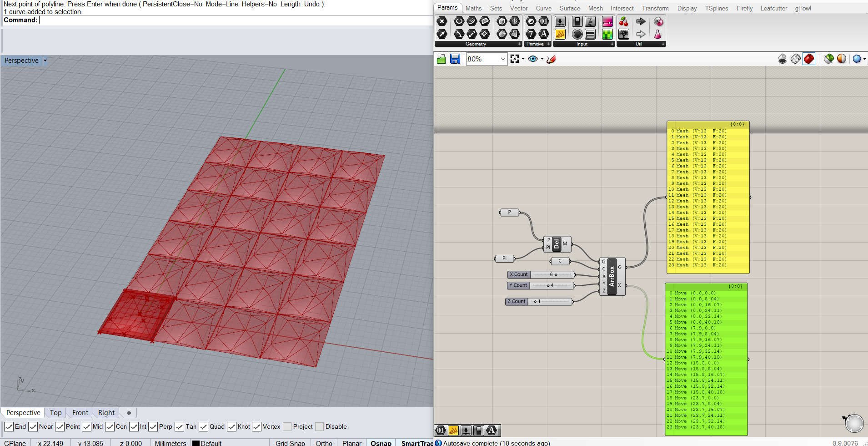Select the Vector parameter arrow icon
Viewport: 868px width, 446px height.
click(442, 34)
